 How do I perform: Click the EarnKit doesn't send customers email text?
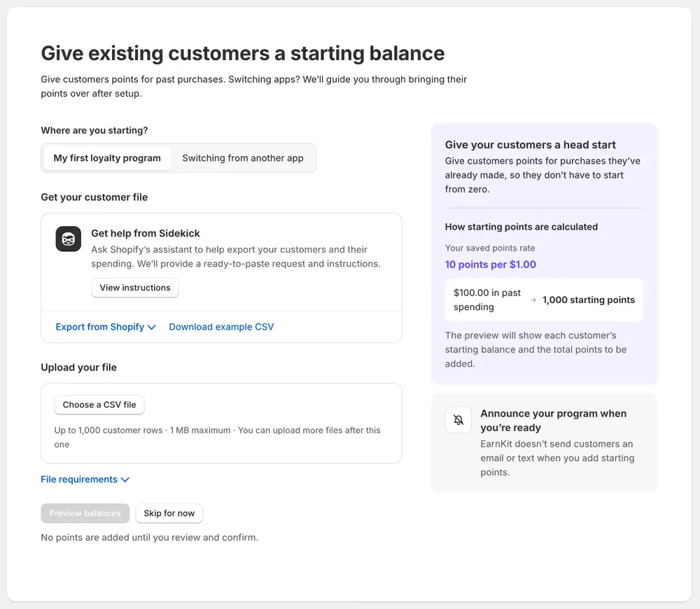[557, 458]
